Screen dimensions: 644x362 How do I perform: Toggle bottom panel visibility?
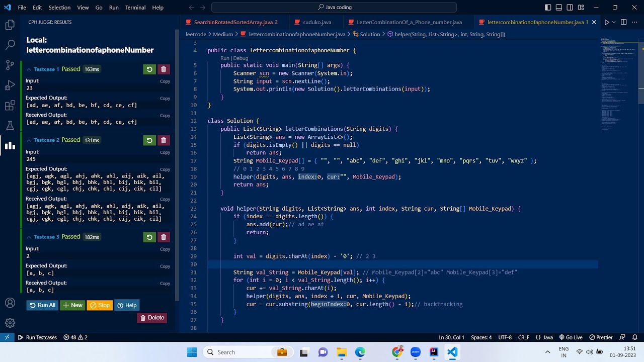[559, 8]
